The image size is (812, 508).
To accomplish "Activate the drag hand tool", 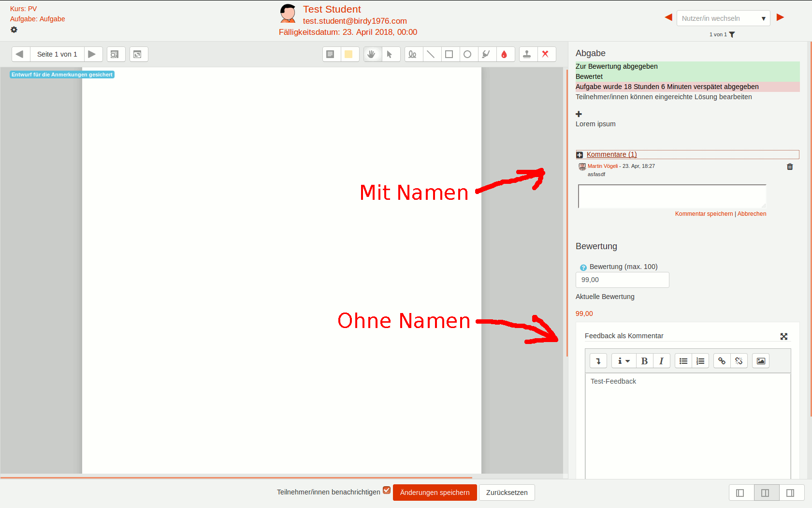I will click(371, 54).
